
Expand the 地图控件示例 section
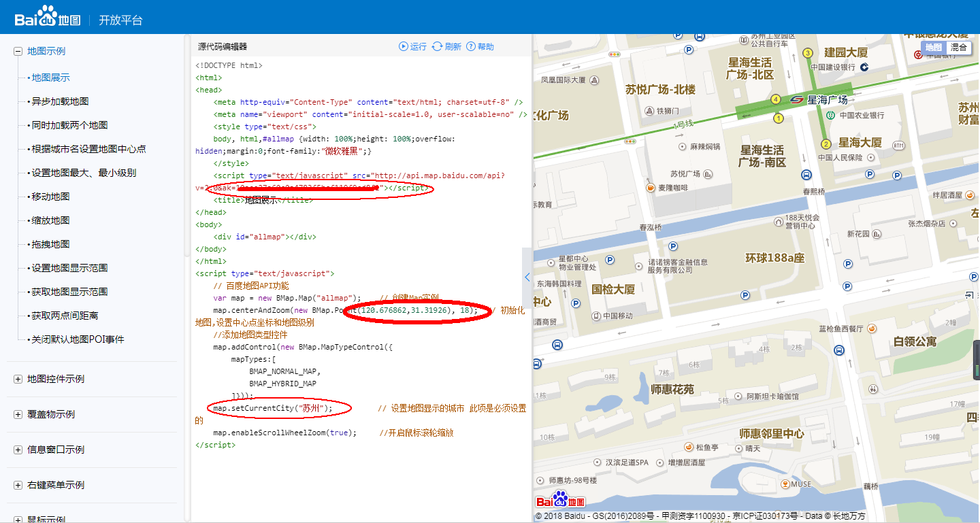tap(18, 379)
